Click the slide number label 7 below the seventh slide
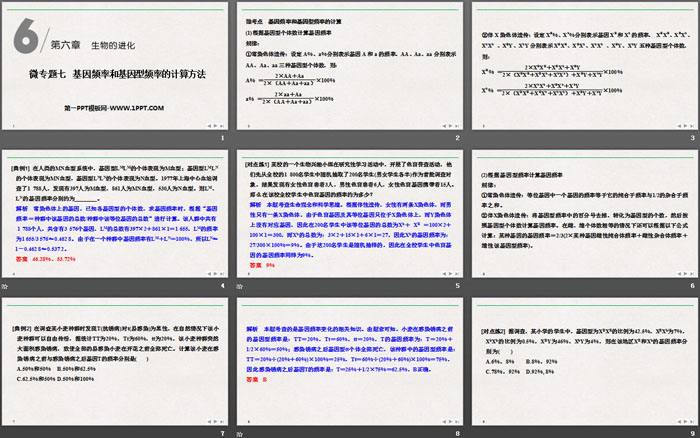Viewport: 700px width, 438px height. [x=222, y=433]
